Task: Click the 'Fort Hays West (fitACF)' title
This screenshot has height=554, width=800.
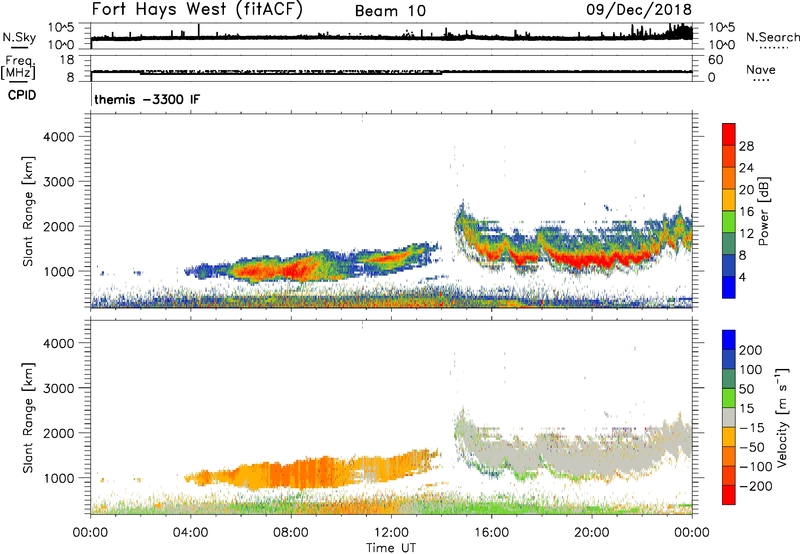Action: coord(197,10)
